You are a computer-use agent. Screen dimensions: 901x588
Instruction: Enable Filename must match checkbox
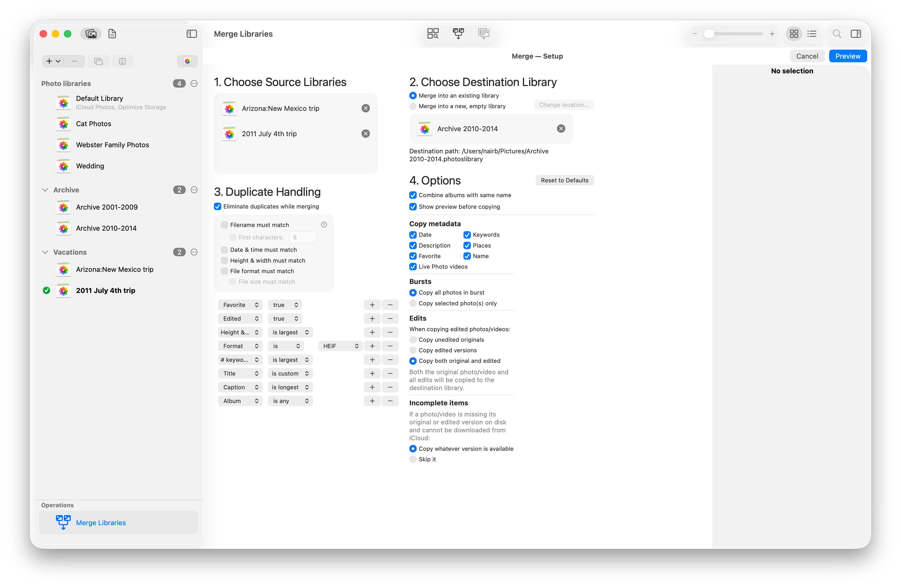[x=224, y=225]
